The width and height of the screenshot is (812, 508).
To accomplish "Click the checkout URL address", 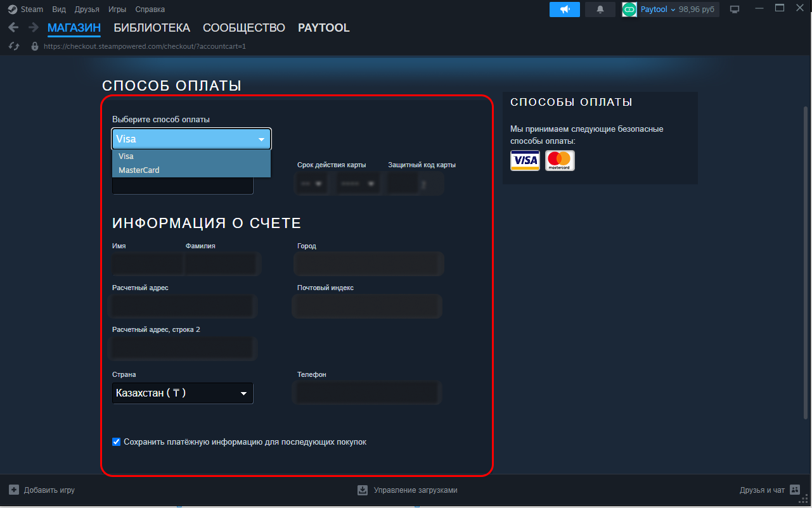I will [145, 46].
